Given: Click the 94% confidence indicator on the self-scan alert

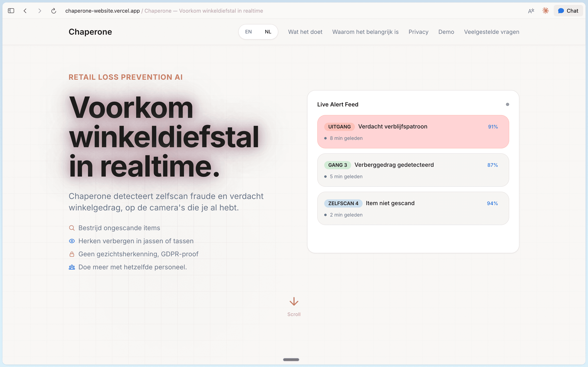Looking at the screenshot, I should (x=492, y=203).
